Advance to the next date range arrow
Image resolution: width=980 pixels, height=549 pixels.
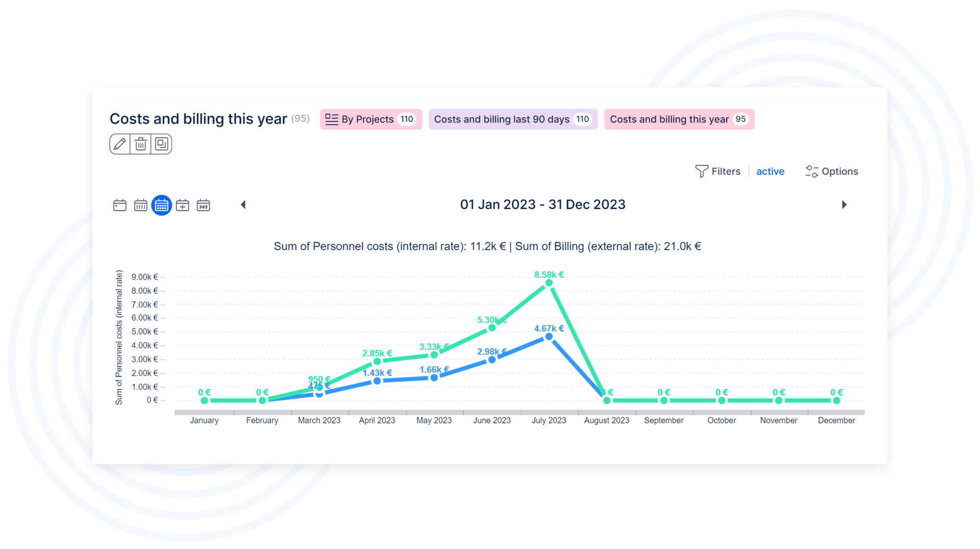point(844,205)
